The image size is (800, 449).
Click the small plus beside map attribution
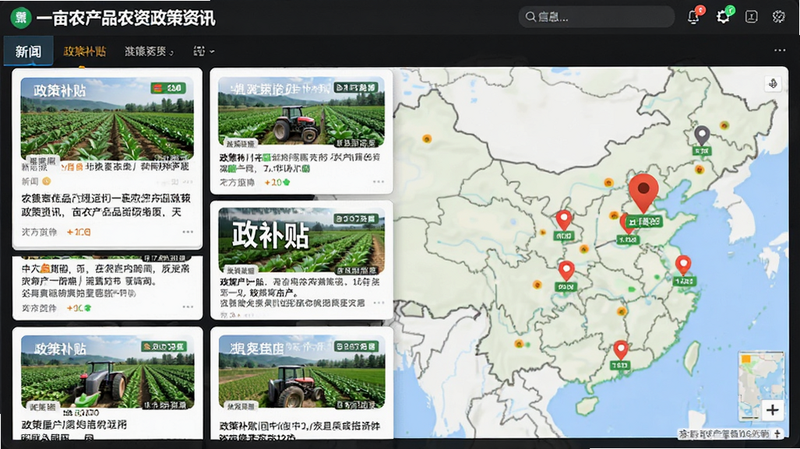tap(778, 434)
